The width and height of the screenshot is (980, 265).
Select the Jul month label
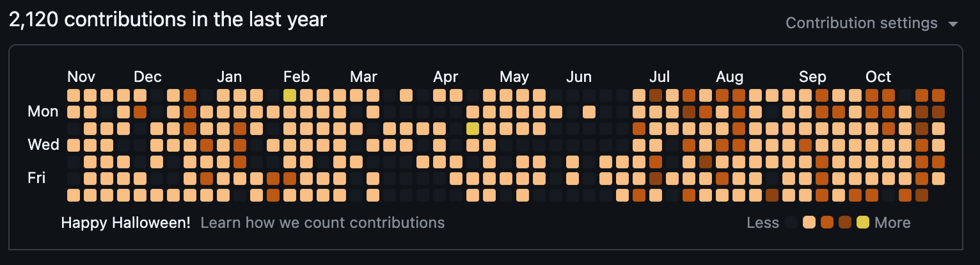tap(660, 77)
